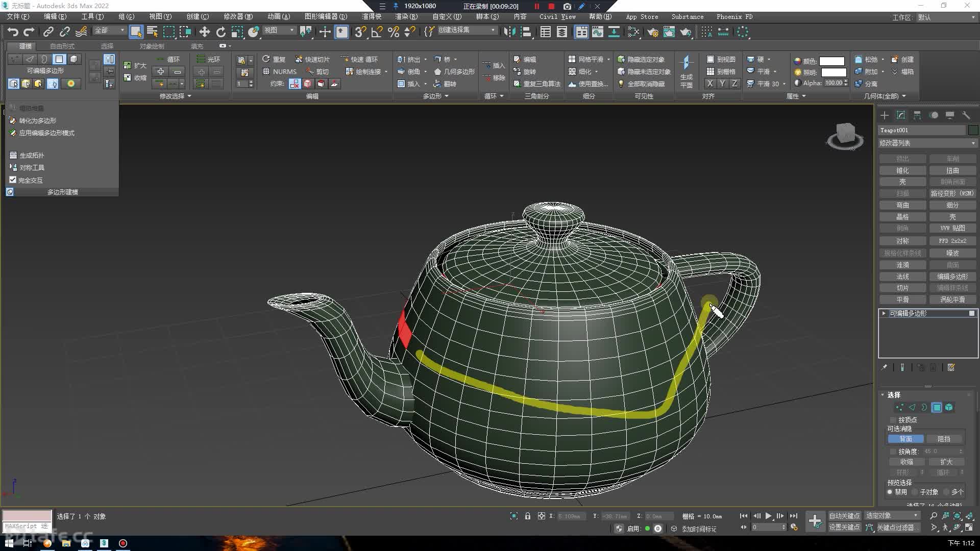The image size is (980, 551).
Task: Open the Mirror tool
Action: (509, 32)
